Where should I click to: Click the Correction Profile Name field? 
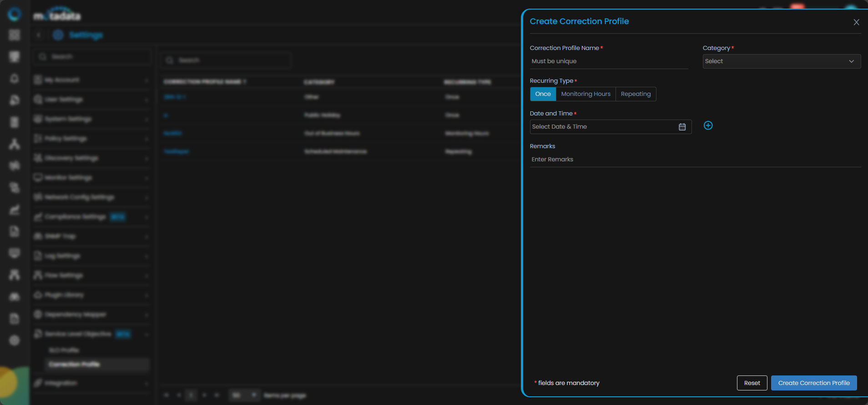(608, 61)
